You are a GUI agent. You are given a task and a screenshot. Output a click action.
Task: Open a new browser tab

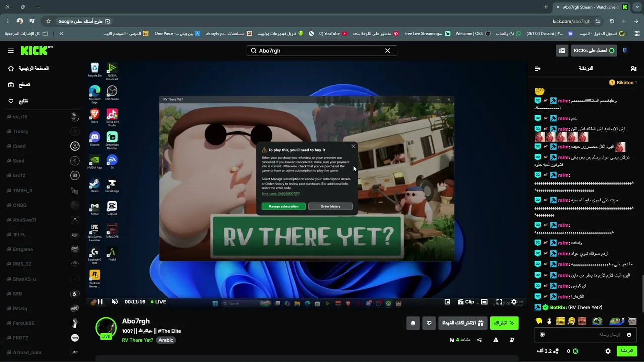(x=546, y=7)
